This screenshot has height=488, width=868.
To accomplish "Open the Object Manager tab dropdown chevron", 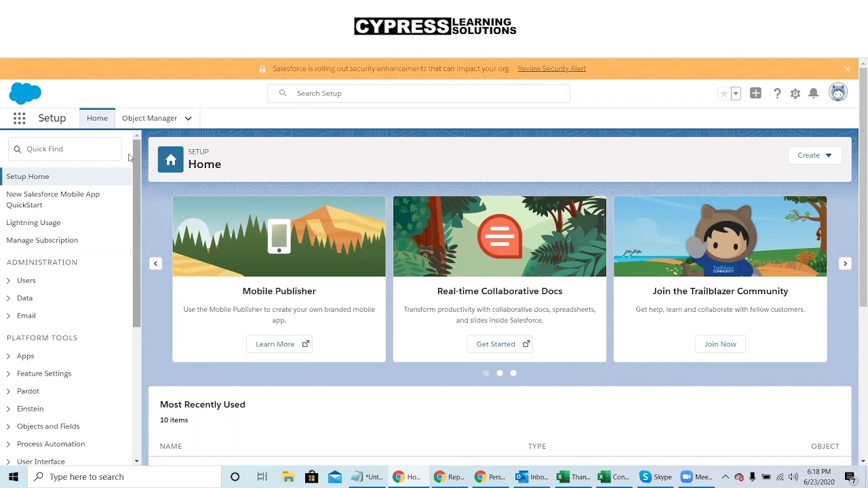I will coord(189,118).
